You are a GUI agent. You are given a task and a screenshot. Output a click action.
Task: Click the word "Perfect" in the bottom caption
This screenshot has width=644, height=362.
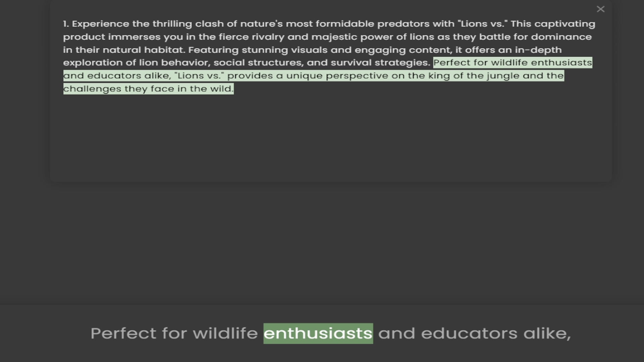click(x=123, y=334)
